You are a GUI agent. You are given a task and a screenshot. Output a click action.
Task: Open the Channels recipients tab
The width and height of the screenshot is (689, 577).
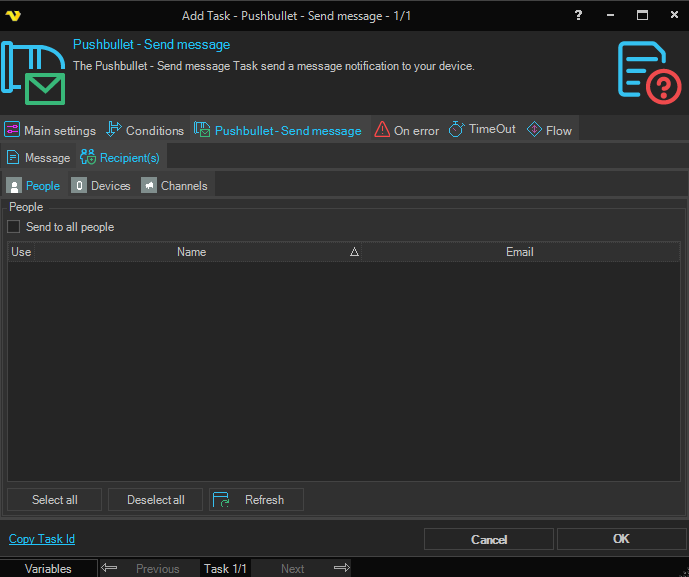(174, 186)
